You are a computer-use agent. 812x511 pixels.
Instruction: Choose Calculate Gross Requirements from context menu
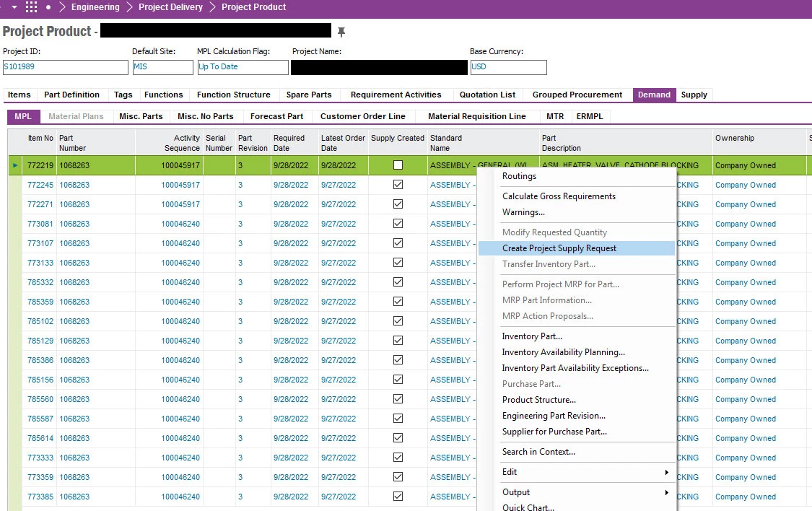pos(559,196)
